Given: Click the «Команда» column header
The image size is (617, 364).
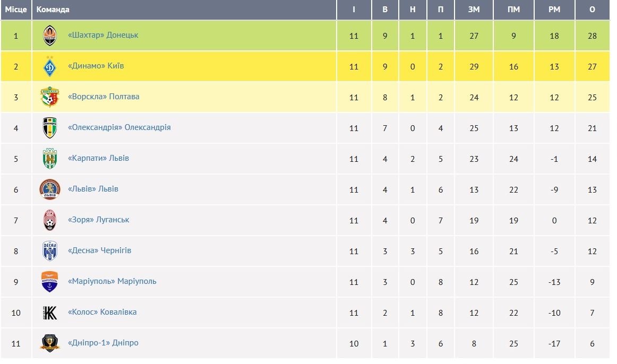Looking at the screenshot, I should click(53, 10).
